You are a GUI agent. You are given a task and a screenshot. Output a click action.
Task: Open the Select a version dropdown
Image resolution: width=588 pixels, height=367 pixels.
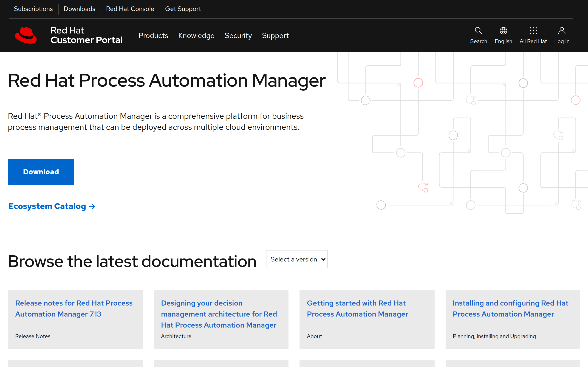tap(297, 259)
